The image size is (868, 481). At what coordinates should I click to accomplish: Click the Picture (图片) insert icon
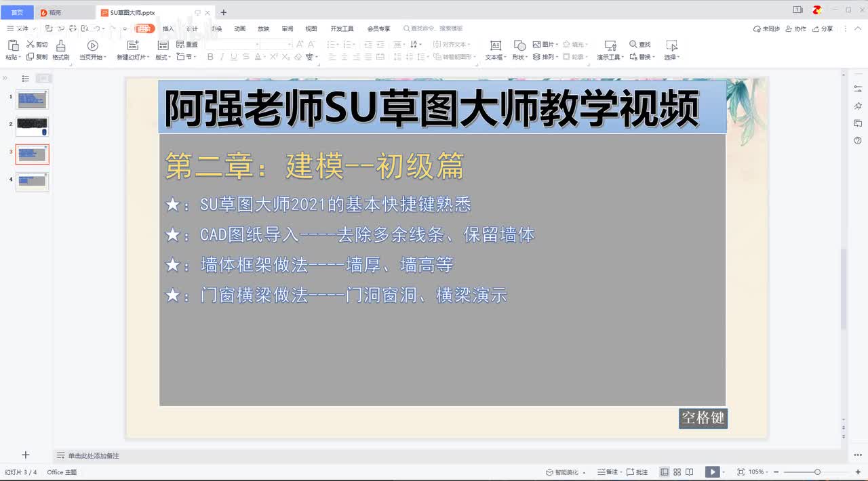pos(536,45)
